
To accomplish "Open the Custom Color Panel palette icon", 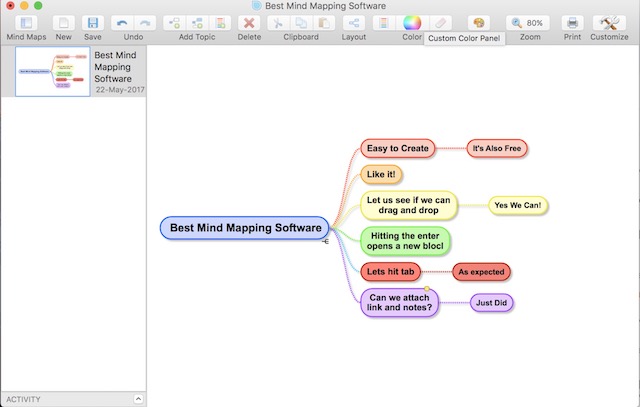I will point(479,23).
